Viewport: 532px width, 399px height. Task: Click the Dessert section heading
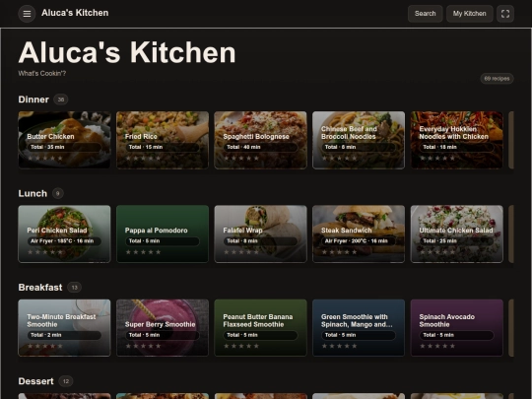pyautogui.click(x=36, y=381)
